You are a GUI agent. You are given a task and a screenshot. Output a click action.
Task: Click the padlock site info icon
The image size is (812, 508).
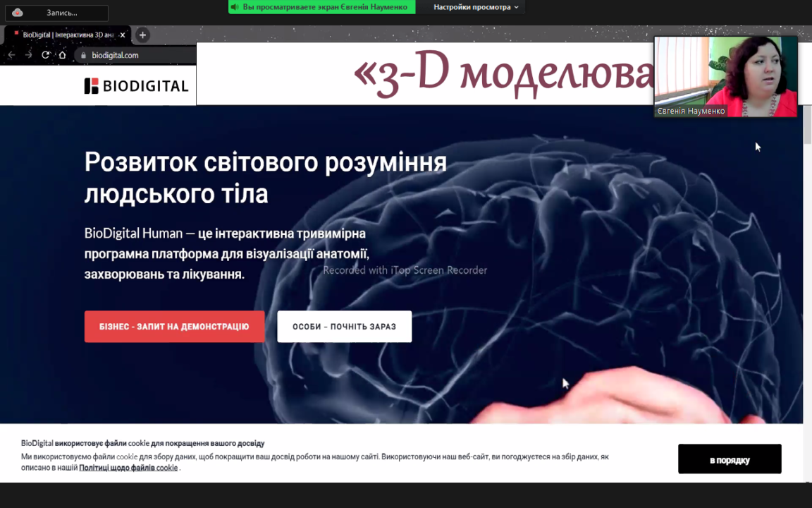83,55
